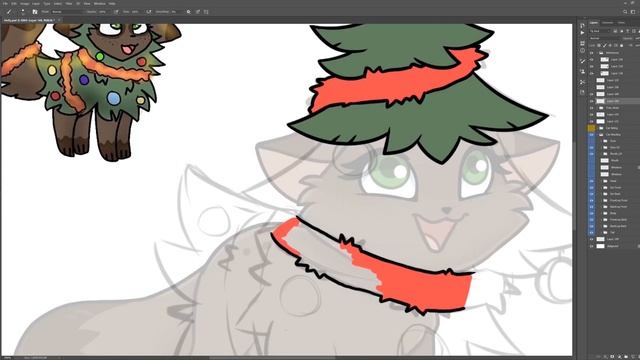
Task: Open the layer blend mode dropdown
Action: tap(604, 38)
